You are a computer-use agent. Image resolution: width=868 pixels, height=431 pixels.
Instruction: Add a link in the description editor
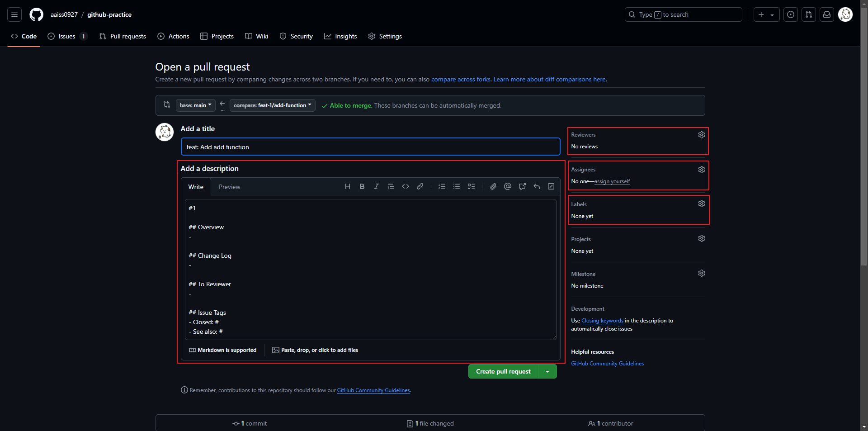(420, 186)
